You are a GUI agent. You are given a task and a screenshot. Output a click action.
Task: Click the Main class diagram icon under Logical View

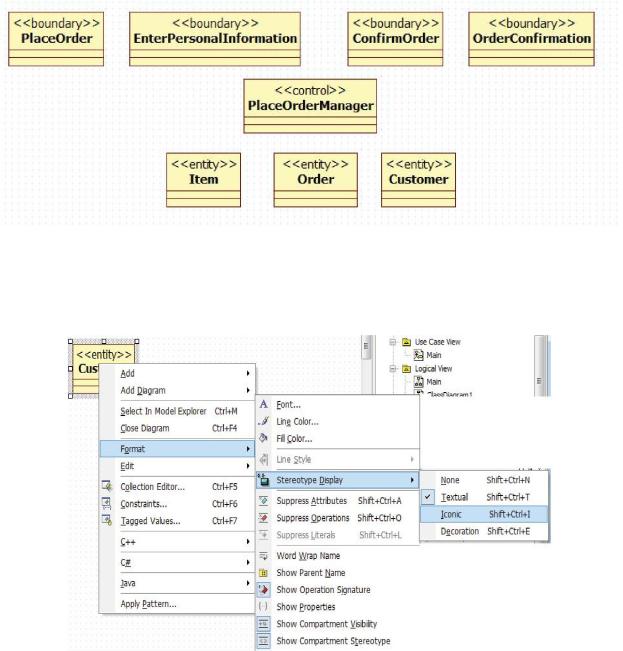pyautogui.click(x=419, y=382)
